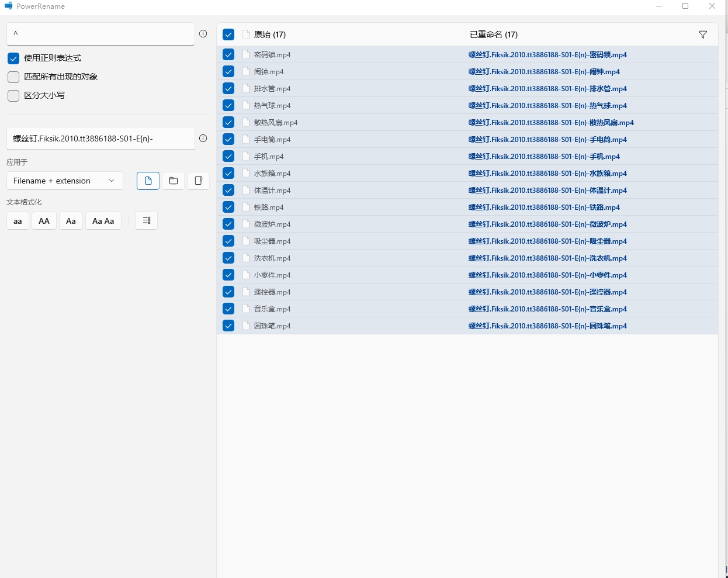The width and height of the screenshot is (728, 578).
Task: Click file icon beside 手电筒.mp4
Action: tap(246, 139)
